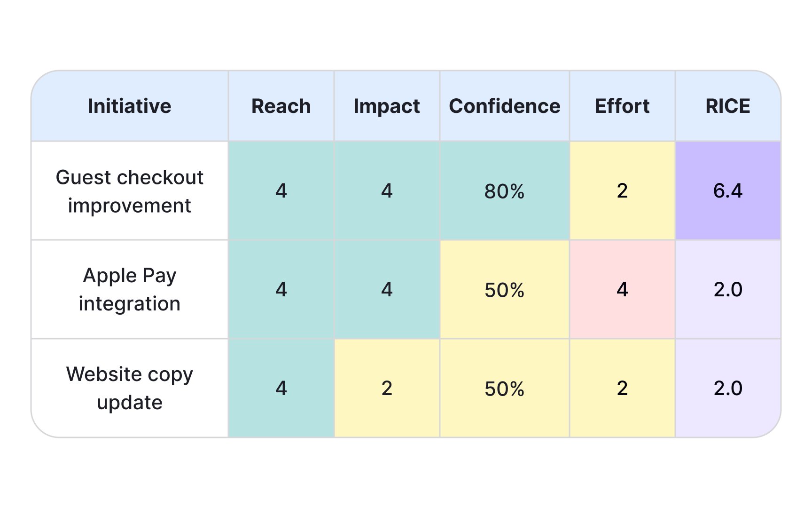Select the RICE column header
The height and width of the screenshot is (508, 812).
point(728,106)
